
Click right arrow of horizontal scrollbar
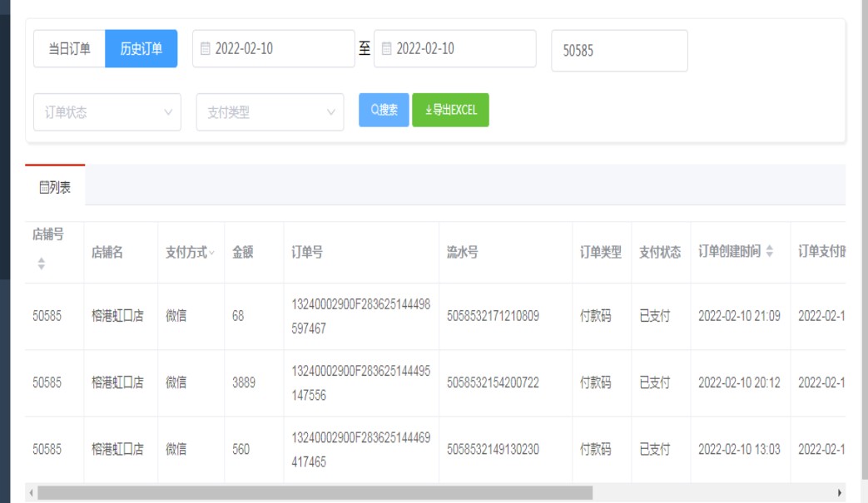(839, 493)
